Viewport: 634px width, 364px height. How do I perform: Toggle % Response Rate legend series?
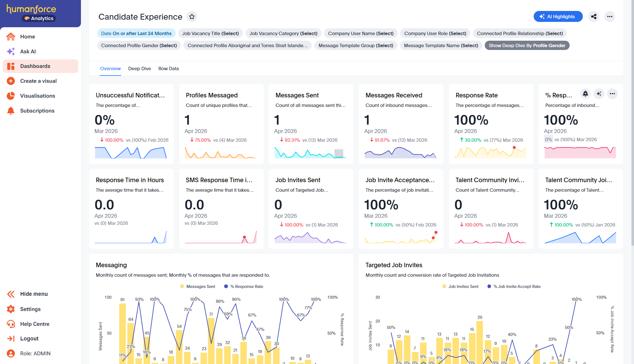point(244,287)
